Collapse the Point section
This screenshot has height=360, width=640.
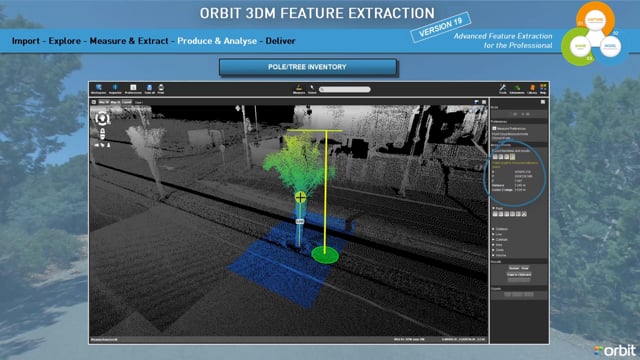click(493, 208)
